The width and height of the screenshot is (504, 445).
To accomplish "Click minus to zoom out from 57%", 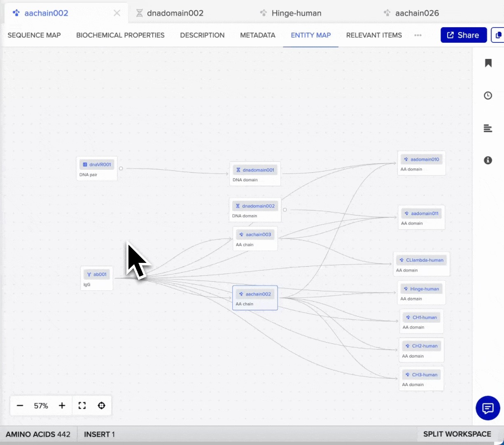I will (x=20, y=405).
